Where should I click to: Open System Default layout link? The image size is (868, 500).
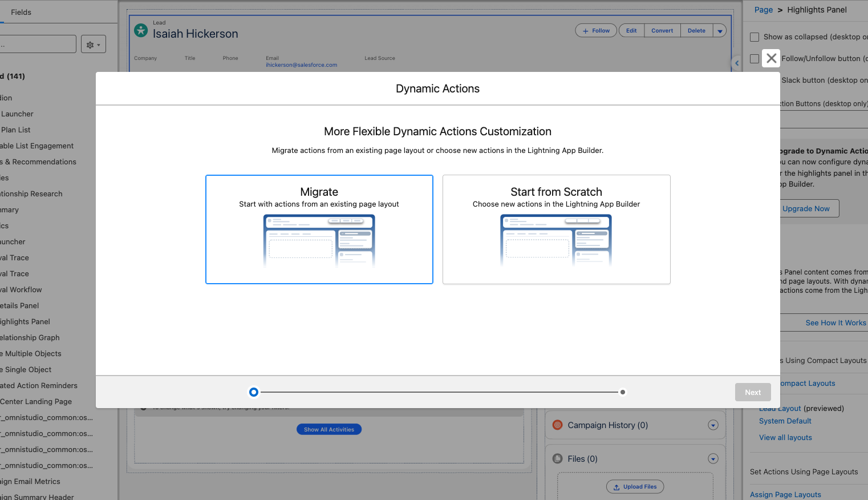(785, 421)
